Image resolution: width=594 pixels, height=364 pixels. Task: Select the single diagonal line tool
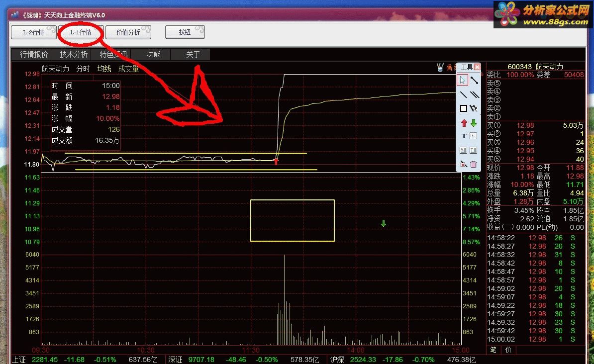pos(463,94)
